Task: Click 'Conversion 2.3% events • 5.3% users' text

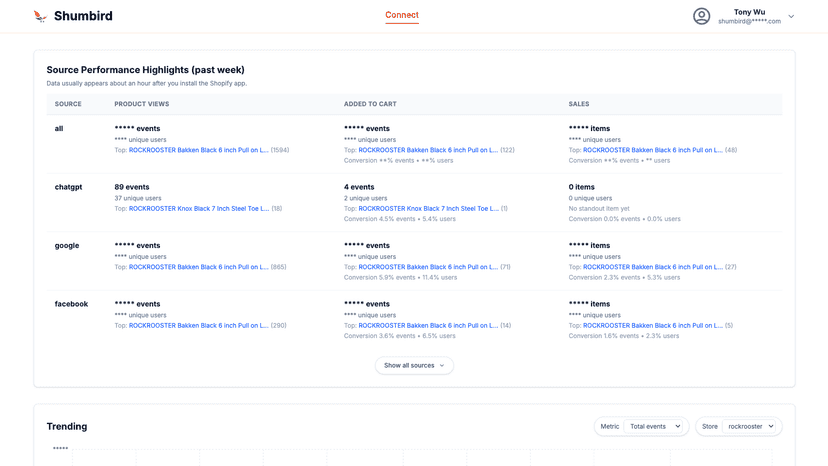Action: pyautogui.click(x=624, y=277)
